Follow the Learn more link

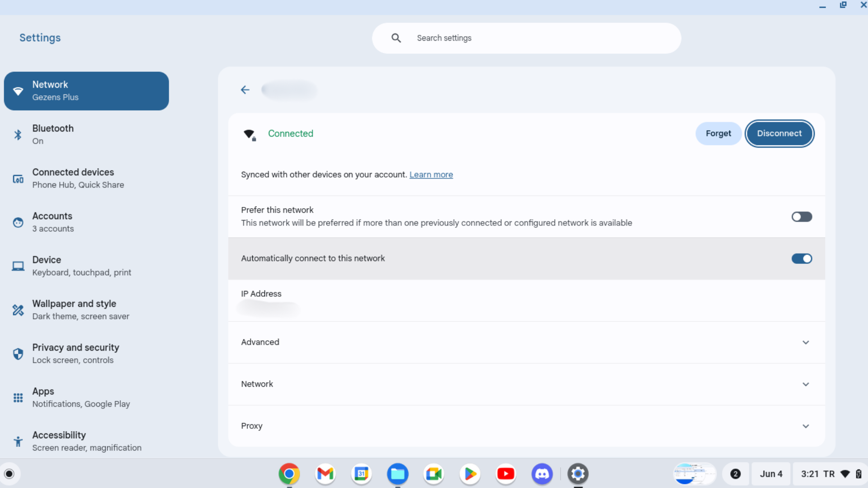pyautogui.click(x=431, y=174)
